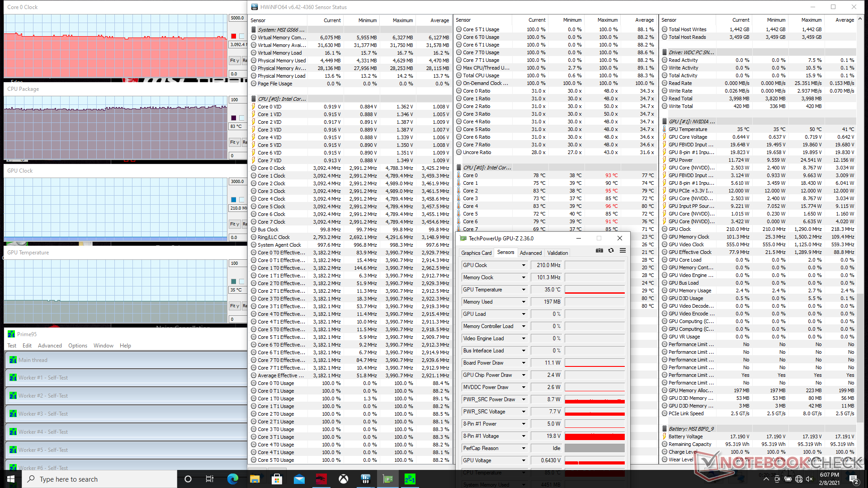
Task: Open File Explorer from taskbar
Action: (x=255, y=479)
